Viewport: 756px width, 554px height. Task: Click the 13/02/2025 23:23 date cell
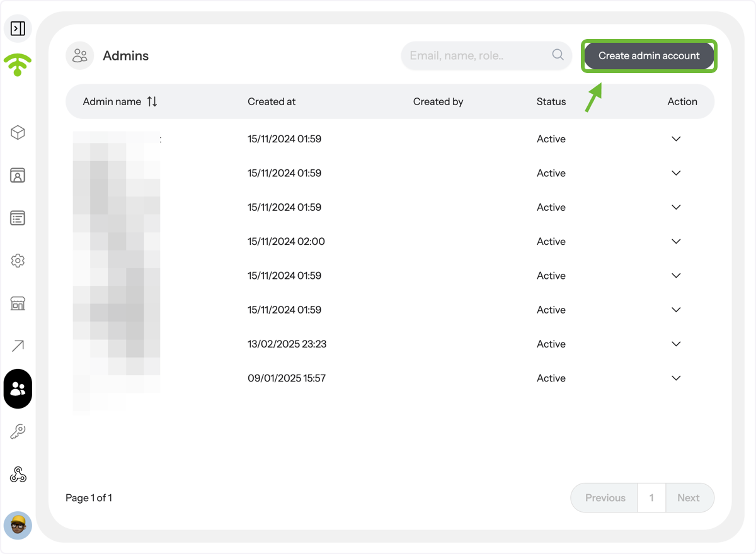click(287, 344)
